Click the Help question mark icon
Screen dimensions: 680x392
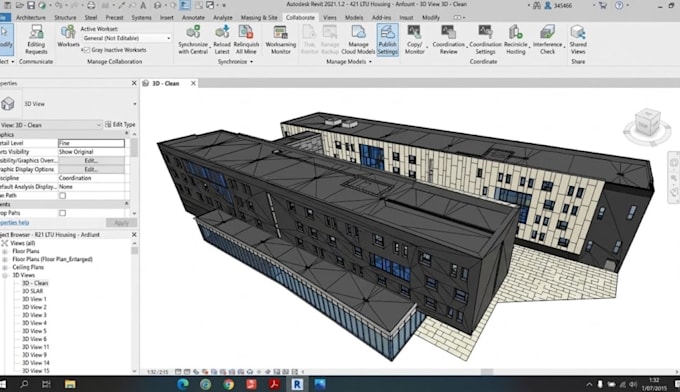point(619,5)
